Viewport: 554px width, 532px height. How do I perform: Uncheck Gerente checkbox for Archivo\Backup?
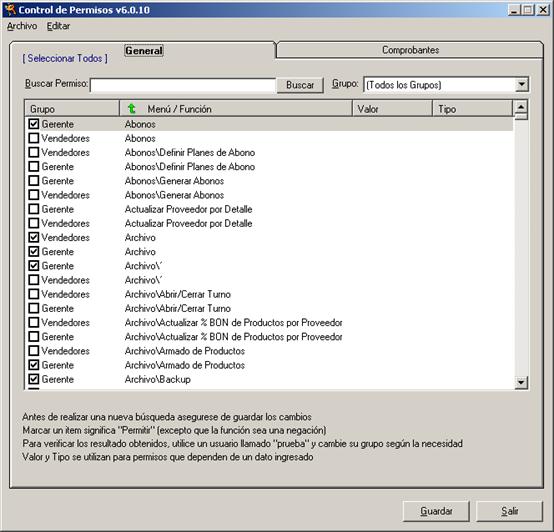coord(34,379)
